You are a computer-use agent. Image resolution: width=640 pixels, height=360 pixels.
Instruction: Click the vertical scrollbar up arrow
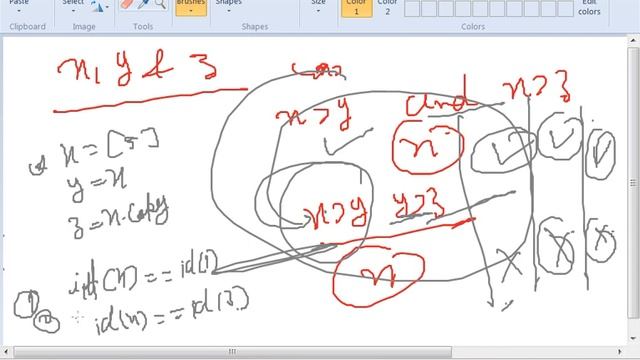(633, 40)
